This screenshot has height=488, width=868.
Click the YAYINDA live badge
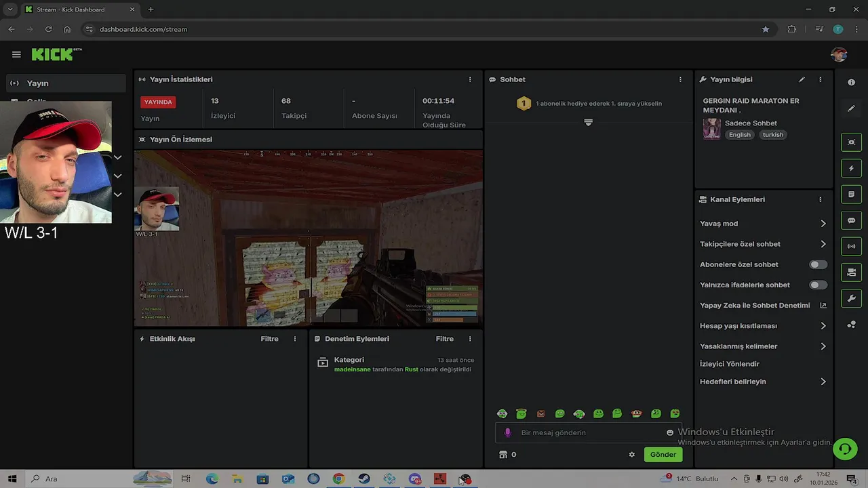[x=158, y=102]
